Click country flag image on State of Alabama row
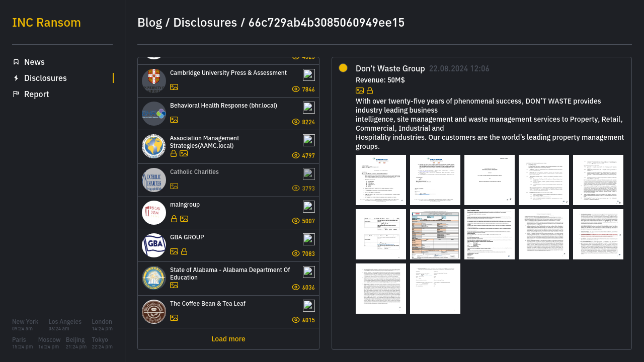644x362 pixels. click(309, 272)
